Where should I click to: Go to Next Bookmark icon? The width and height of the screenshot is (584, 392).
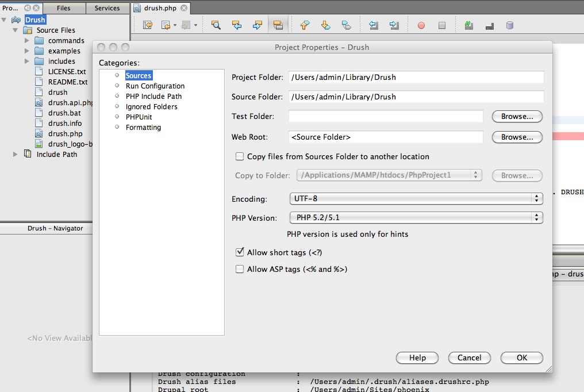325,25
